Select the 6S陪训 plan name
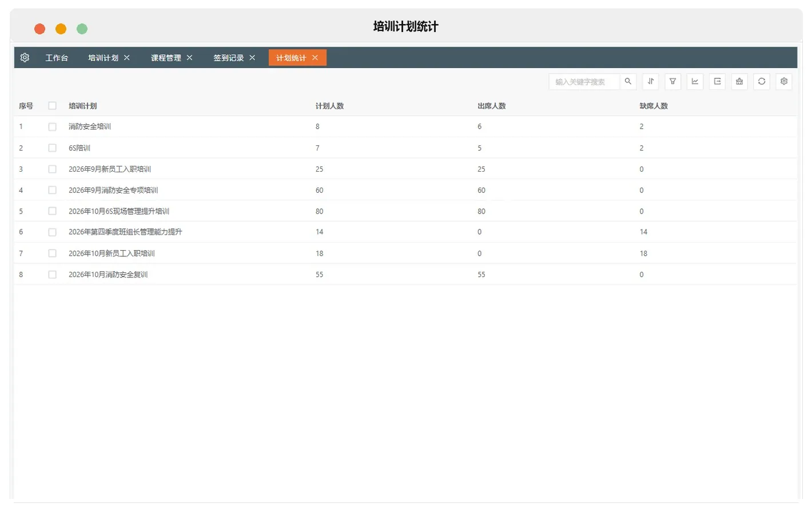The height and width of the screenshot is (515, 812). [79, 148]
